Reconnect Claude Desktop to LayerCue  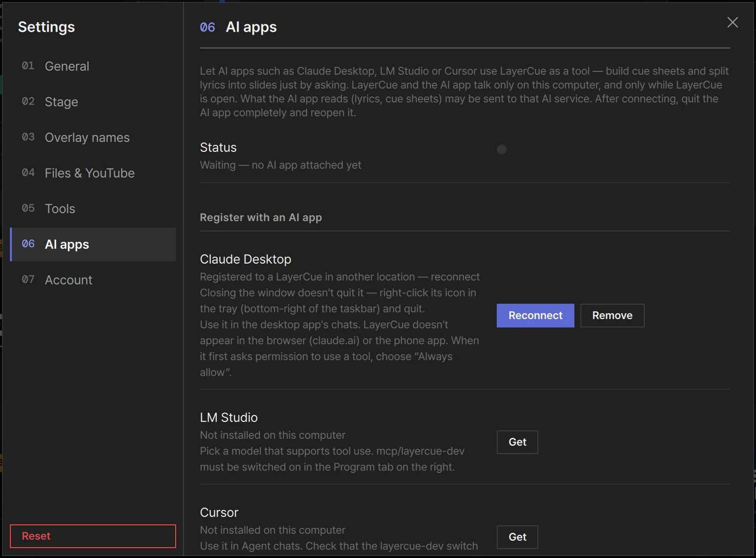pyautogui.click(x=535, y=316)
